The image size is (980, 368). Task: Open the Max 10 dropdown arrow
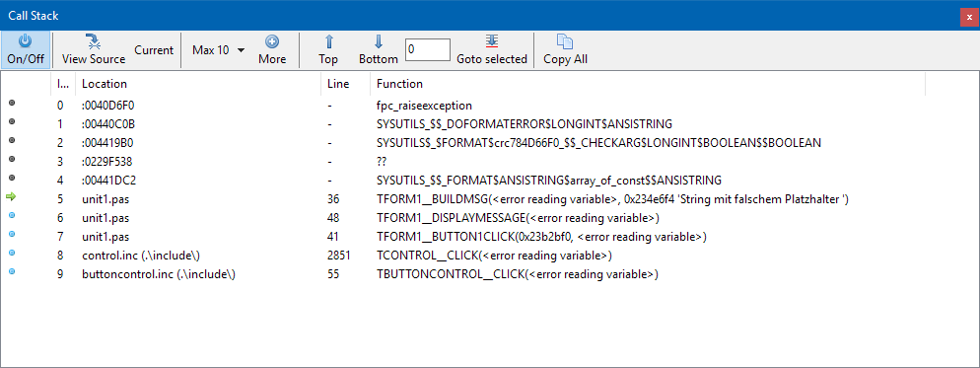242,50
